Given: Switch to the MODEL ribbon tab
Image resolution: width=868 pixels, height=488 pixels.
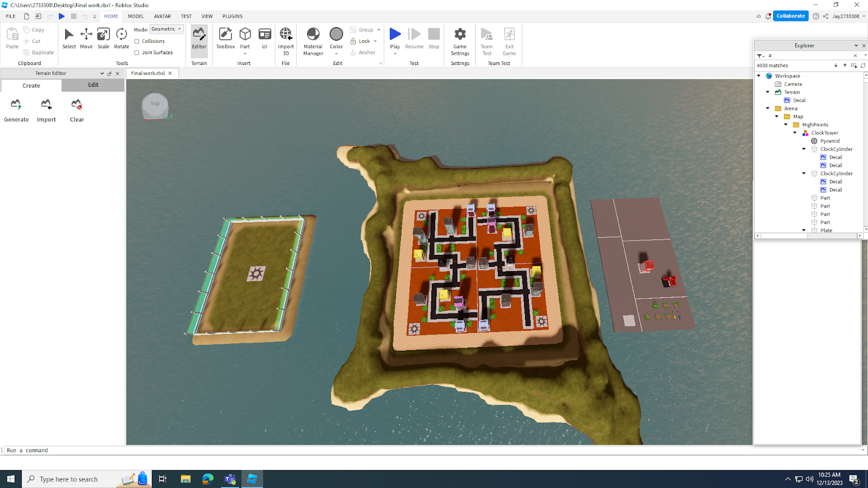Looking at the screenshot, I should pyautogui.click(x=136, y=16).
